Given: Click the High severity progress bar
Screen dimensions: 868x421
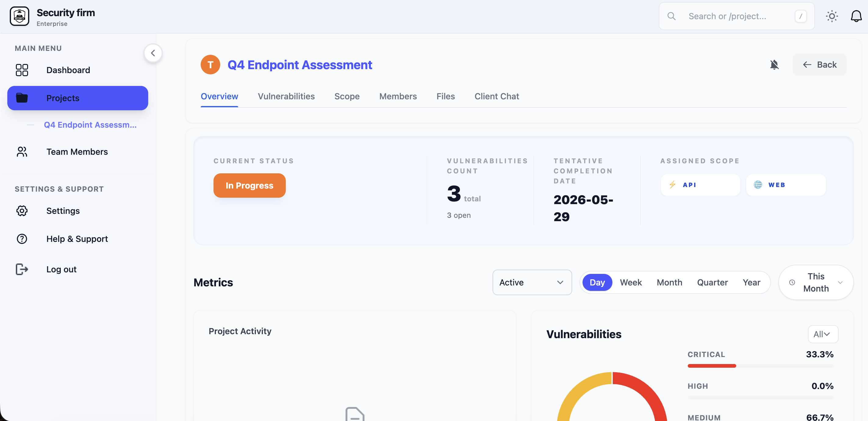Looking at the screenshot, I should click(761, 398).
